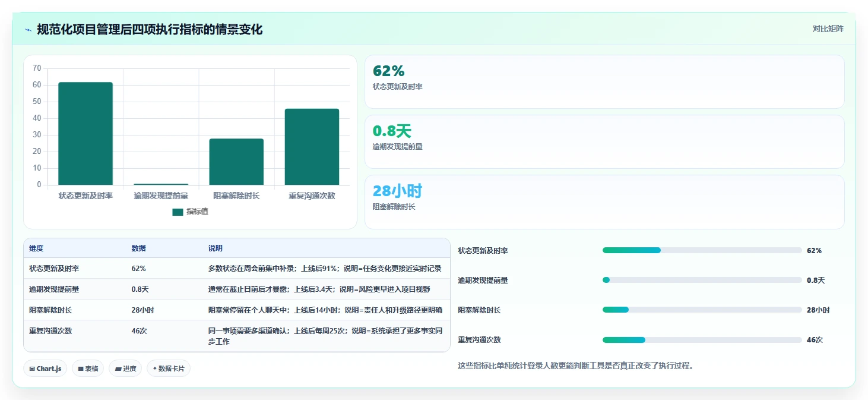
Task: Click the 逾期发现提前量 caption under the 0.8天 card value
Action: pos(398,147)
